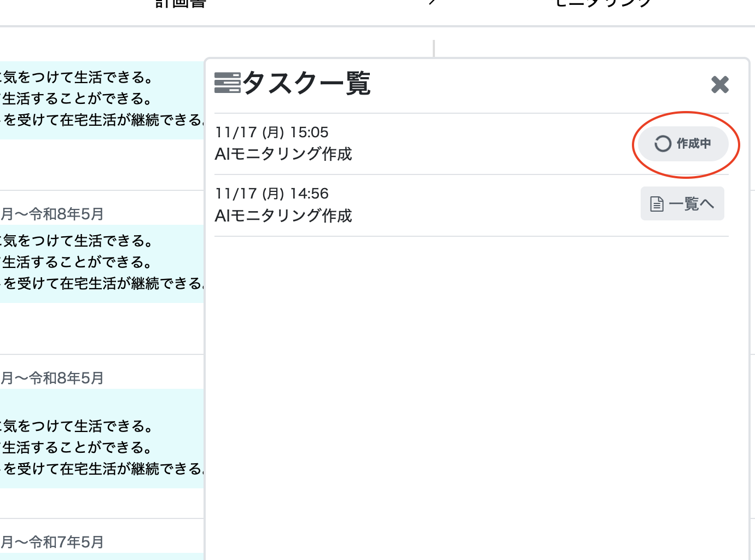Click the 作成中 status badge for the 15:05 task
Screen dimensions: 755x560
pyautogui.click(x=682, y=144)
